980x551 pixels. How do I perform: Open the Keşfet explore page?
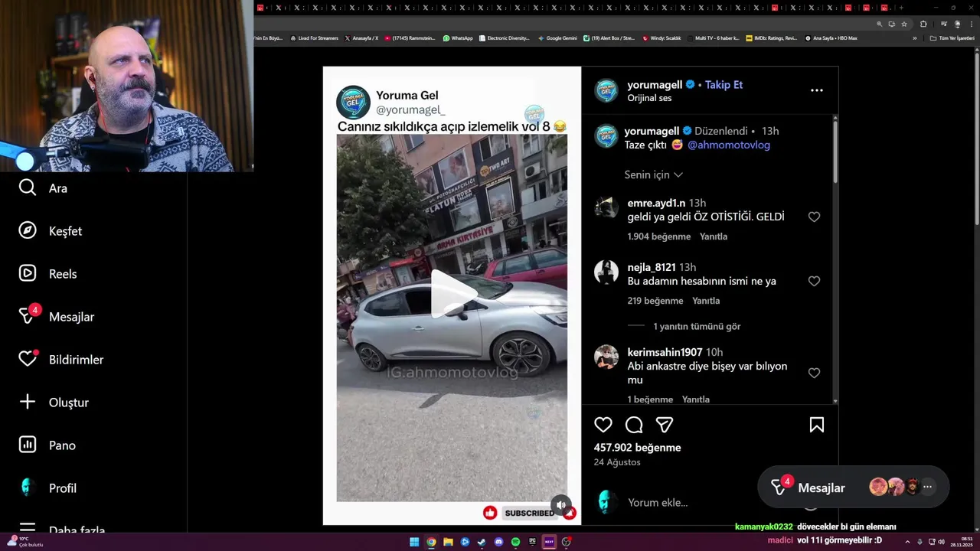50,230
